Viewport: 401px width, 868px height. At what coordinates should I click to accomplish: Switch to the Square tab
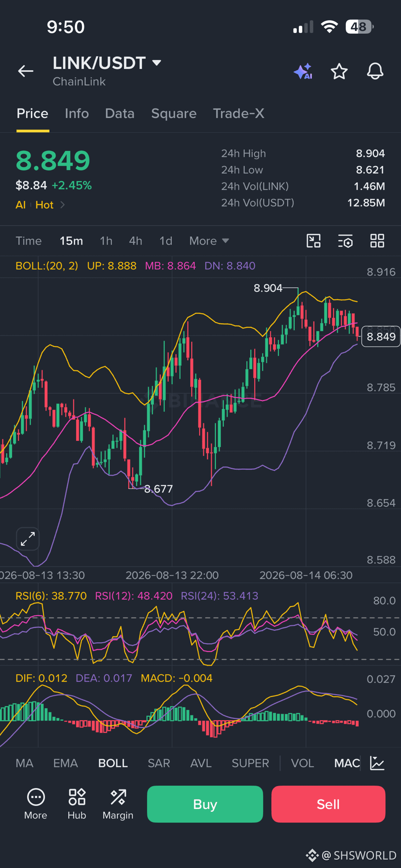click(x=174, y=113)
